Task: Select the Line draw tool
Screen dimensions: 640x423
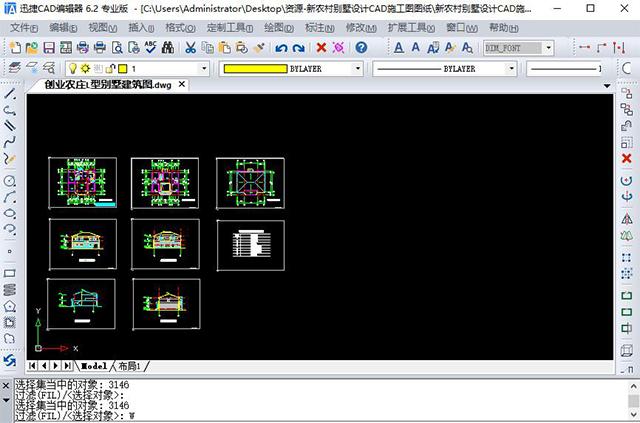Action: (x=10, y=94)
